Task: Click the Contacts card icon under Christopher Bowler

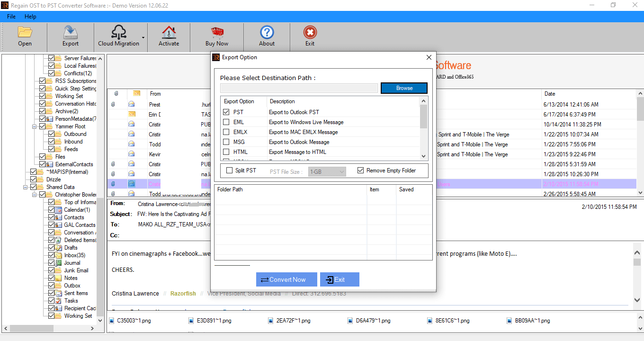Action: [x=59, y=217]
